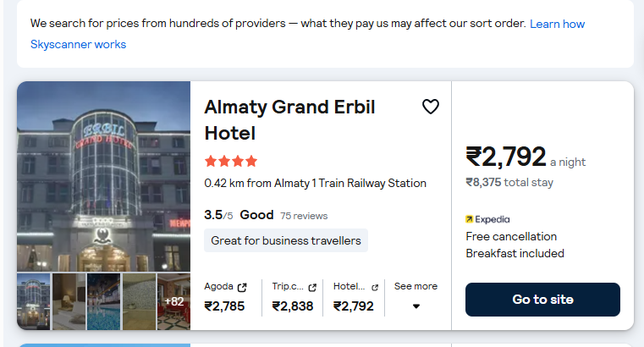Open Agoda external link icon
The image size is (644, 347).
tap(242, 288)
